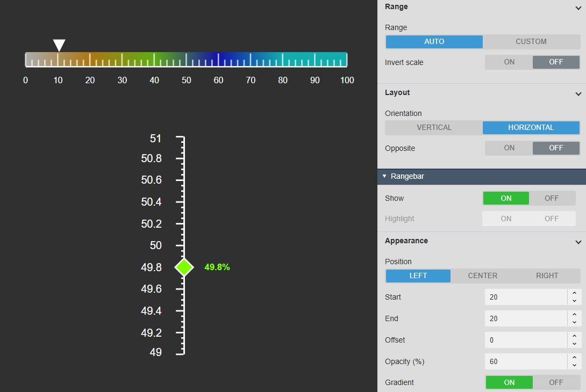This screenshot has height=392, width=586.
Task: Click the Offset input field
Action: (x=526, y=340)
